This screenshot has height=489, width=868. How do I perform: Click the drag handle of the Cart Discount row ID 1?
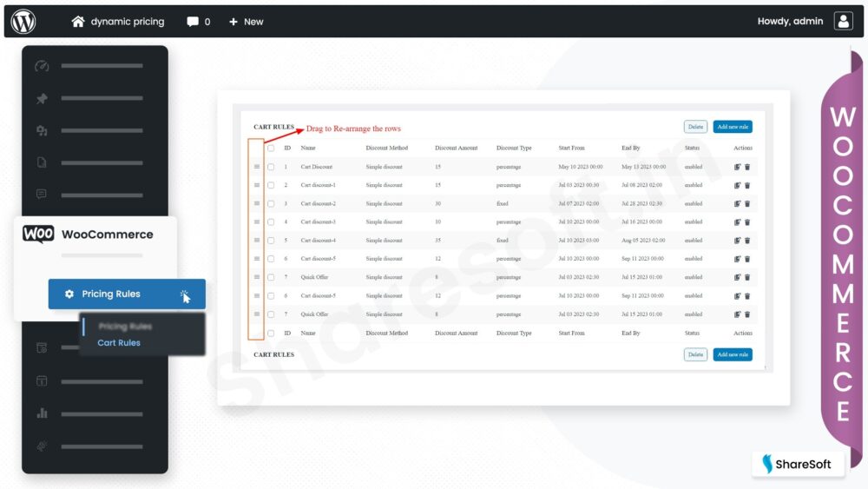(x=257, y=166)
